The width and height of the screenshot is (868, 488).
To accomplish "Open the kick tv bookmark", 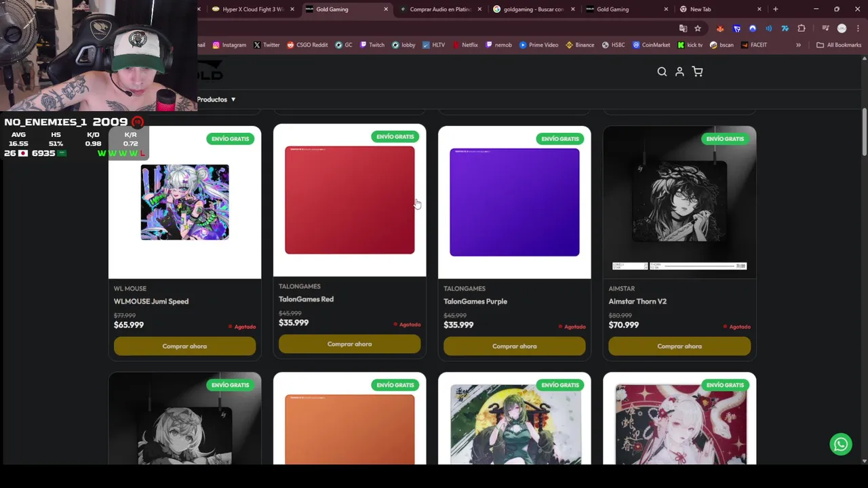I will (x=690, y=45).
